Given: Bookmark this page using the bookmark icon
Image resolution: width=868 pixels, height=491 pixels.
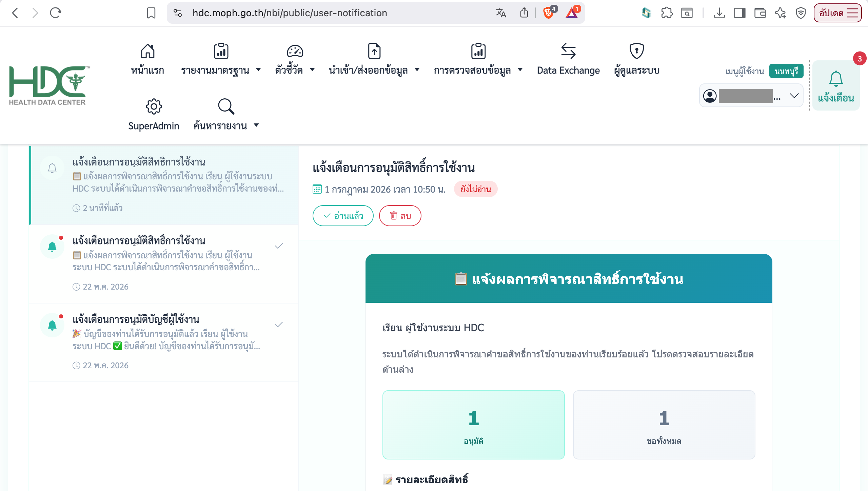Looking at the screenshot, I should tap(151, 13).
